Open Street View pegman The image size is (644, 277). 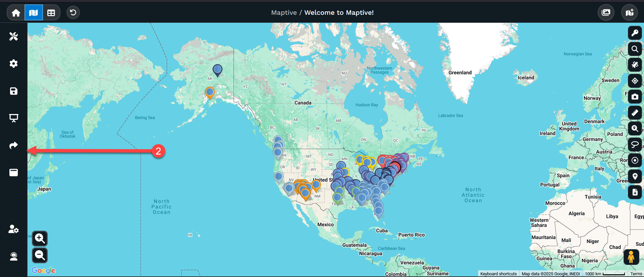[631, 257]
